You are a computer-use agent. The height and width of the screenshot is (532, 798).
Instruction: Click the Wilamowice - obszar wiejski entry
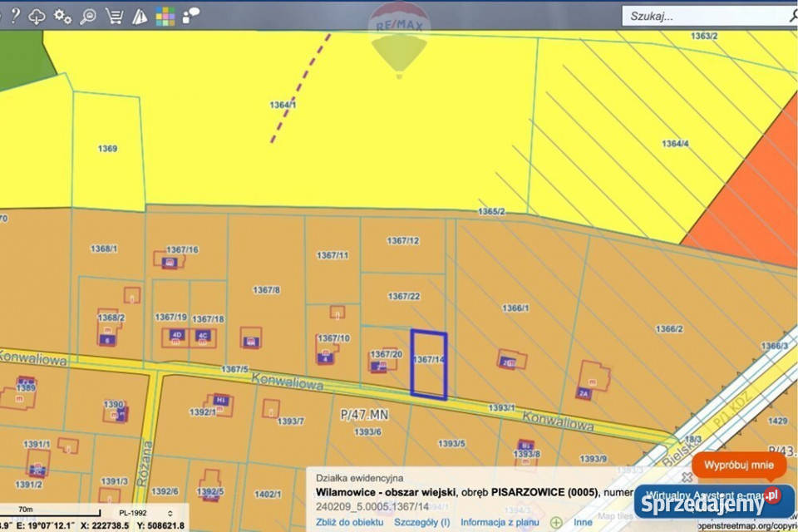click(x=387, y=491)
